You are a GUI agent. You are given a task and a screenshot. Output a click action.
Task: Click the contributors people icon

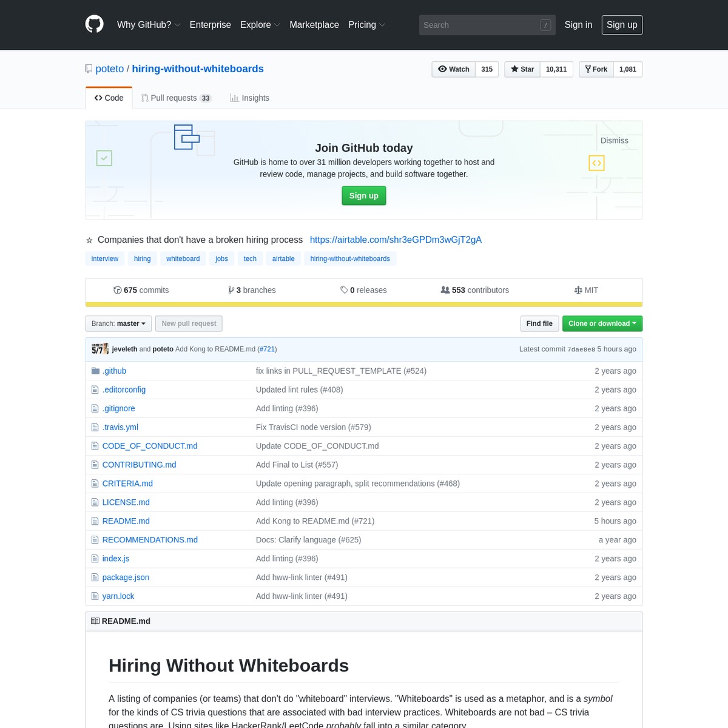coord(445,290)
